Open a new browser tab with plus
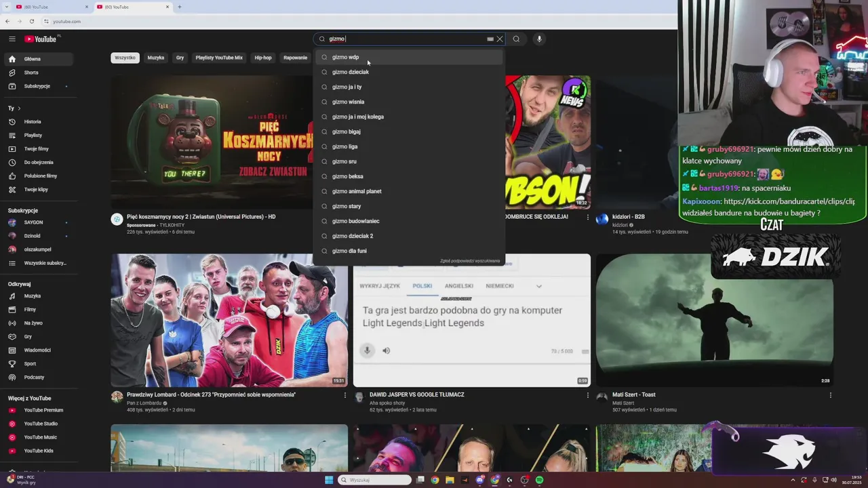Screen dimensions: 868x488 (179, 7)
